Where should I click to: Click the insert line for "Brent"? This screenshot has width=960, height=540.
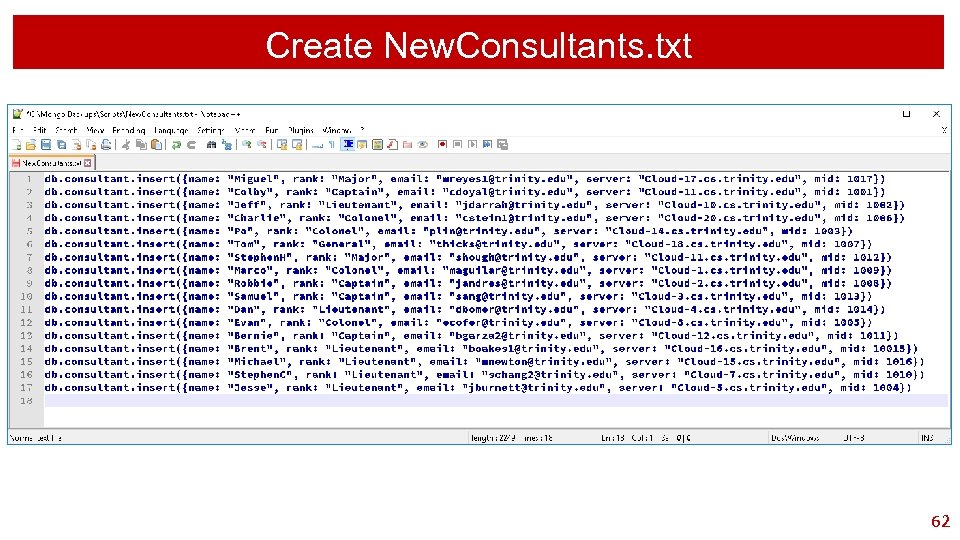pyautogui.click(x=481, y=348)
